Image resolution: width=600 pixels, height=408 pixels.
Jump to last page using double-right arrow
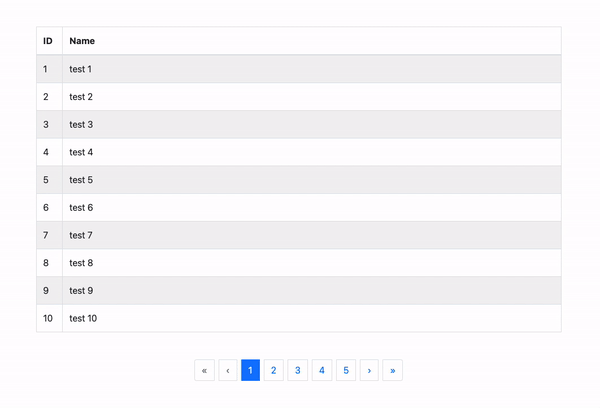pos(393,370)
